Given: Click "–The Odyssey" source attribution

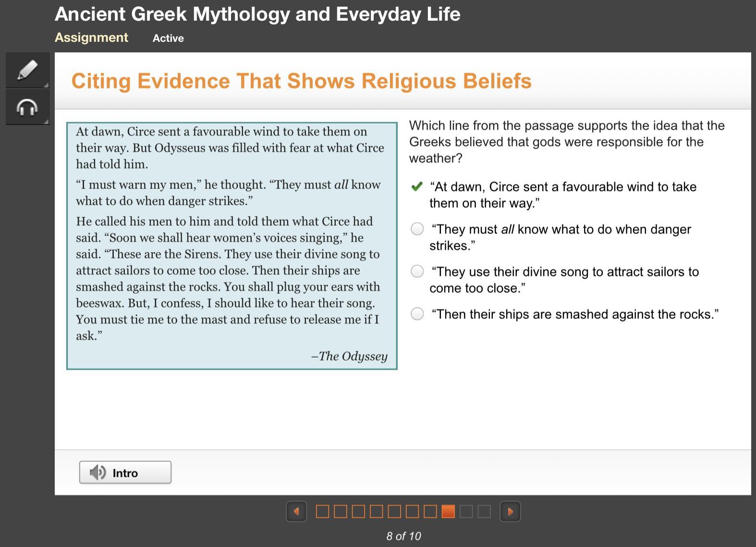Looking at the screenshot, I should click(x=349, y=356).
